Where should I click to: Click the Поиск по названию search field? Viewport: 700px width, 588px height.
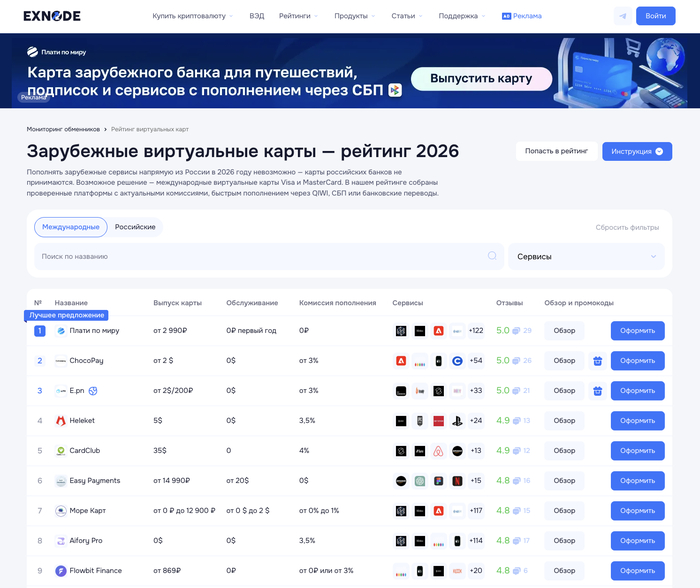(260, 256)
